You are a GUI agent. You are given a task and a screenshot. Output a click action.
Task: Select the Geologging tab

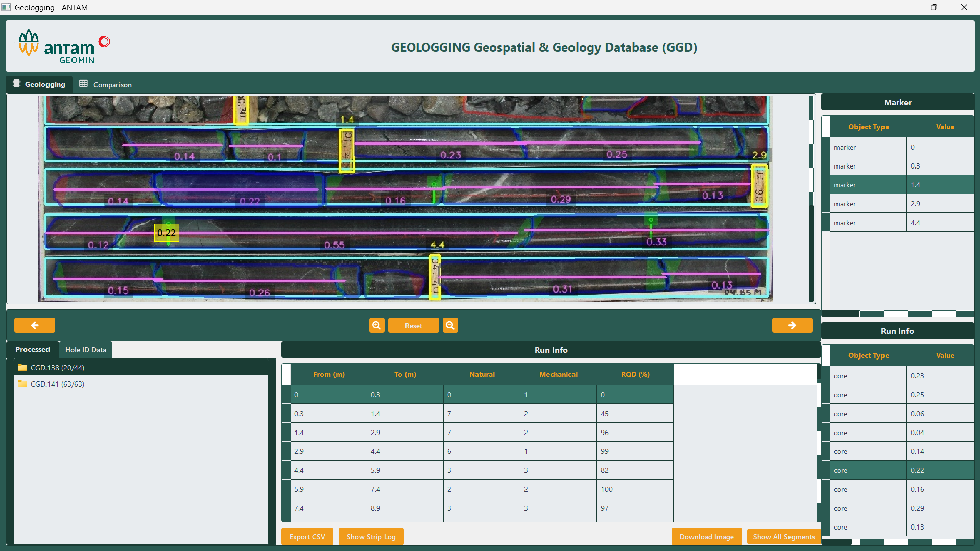[39, 84]
